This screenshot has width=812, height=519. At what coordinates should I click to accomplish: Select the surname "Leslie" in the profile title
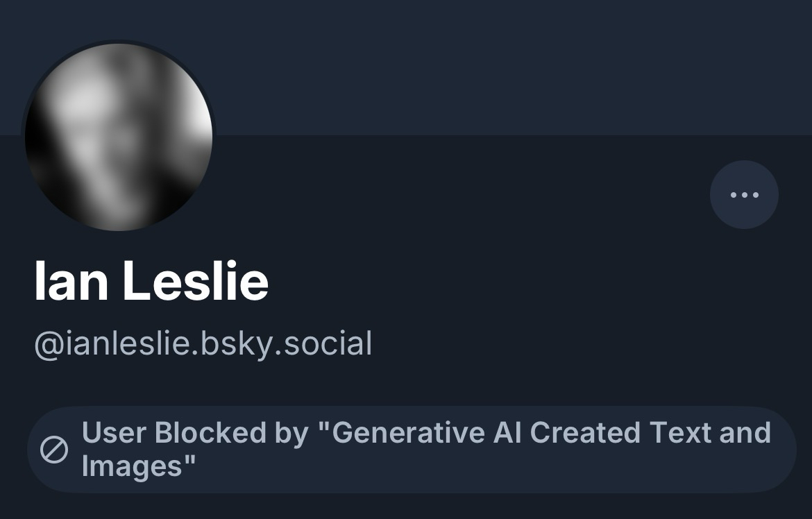pyautogui.click(x=196, y=282)
